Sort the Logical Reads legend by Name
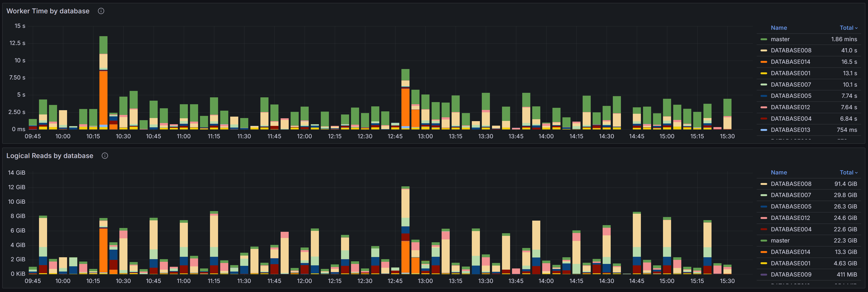This screenshot has height=292, width=868. click(779, 172)
